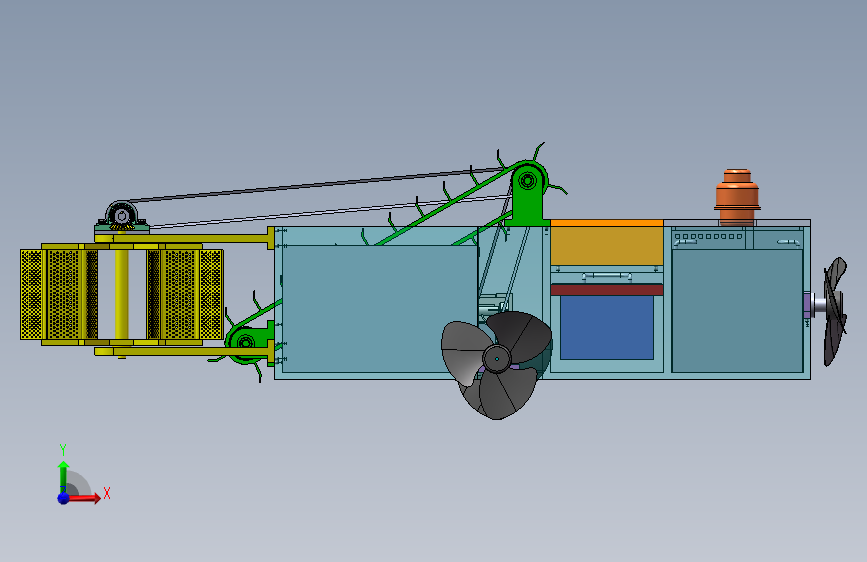Select the large left teal hull panel

(379, 309)
